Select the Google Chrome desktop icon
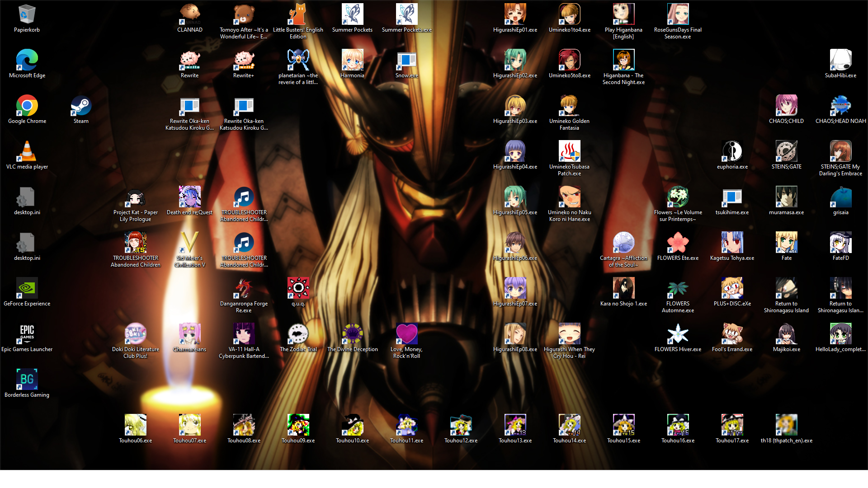This screenshot has height=488, width=868. 27,106
